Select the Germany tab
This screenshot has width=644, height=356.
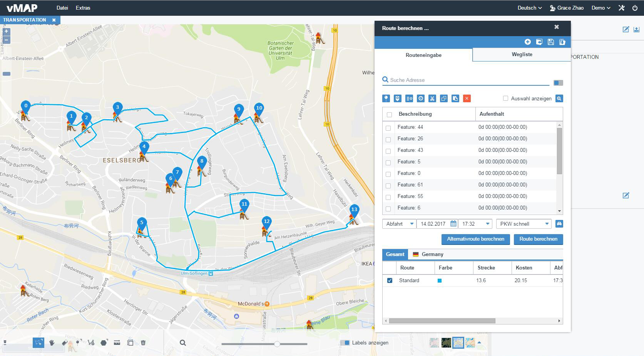coord(428,254)
